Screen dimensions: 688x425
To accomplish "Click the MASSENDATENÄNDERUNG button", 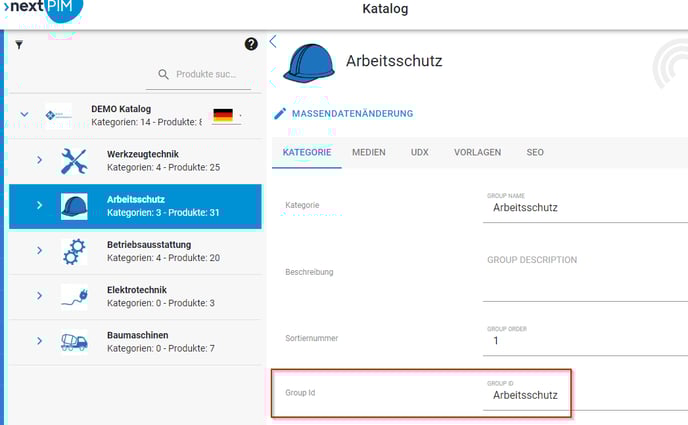I will pyautogui.click(x=352, y=114).
